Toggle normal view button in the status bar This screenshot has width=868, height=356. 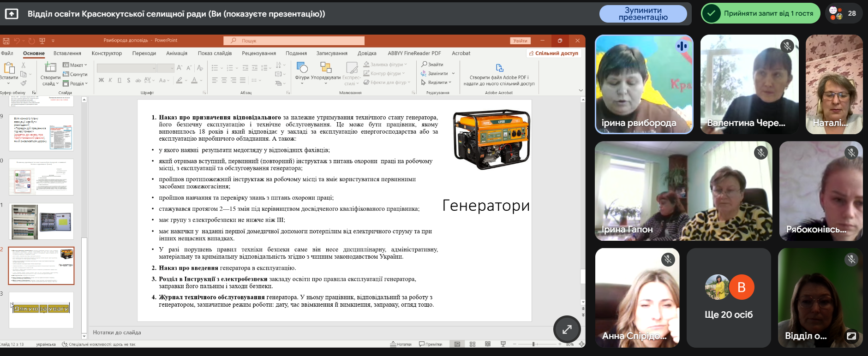tap(457, 344)
